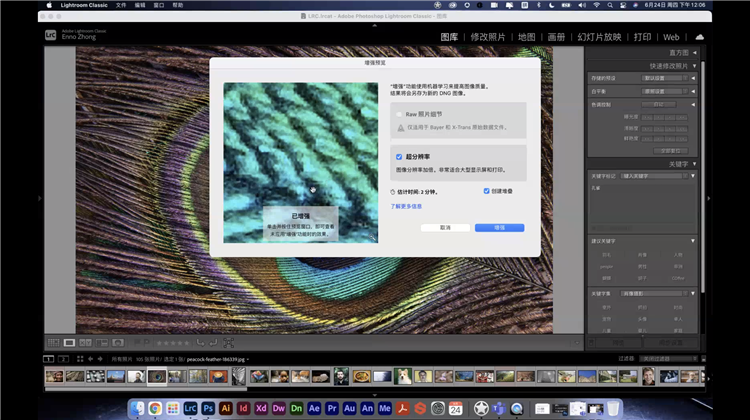
Task: Toggle 创建堆叠 checkbox
Action: 486,191
